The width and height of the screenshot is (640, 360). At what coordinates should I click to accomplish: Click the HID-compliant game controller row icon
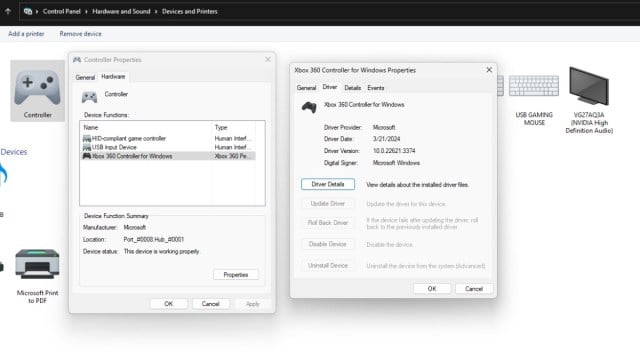[x=87, y=138]
